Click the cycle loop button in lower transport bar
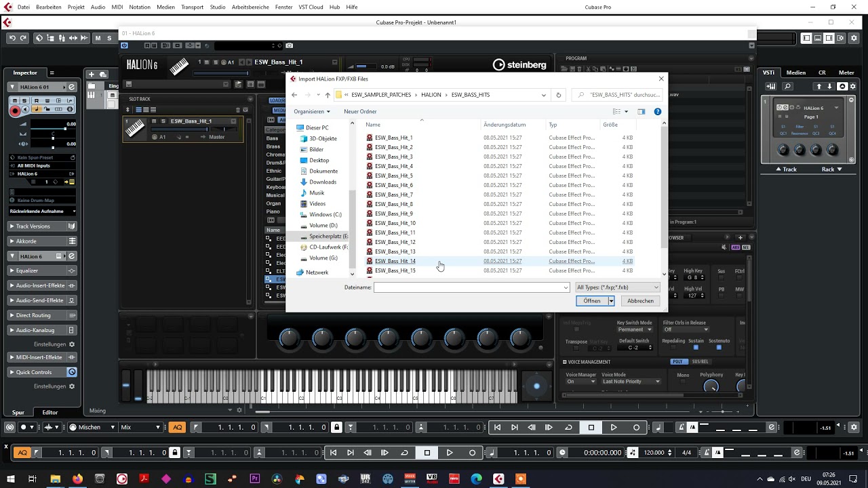This screenshot has width=868, height=488. click(405, 453)
